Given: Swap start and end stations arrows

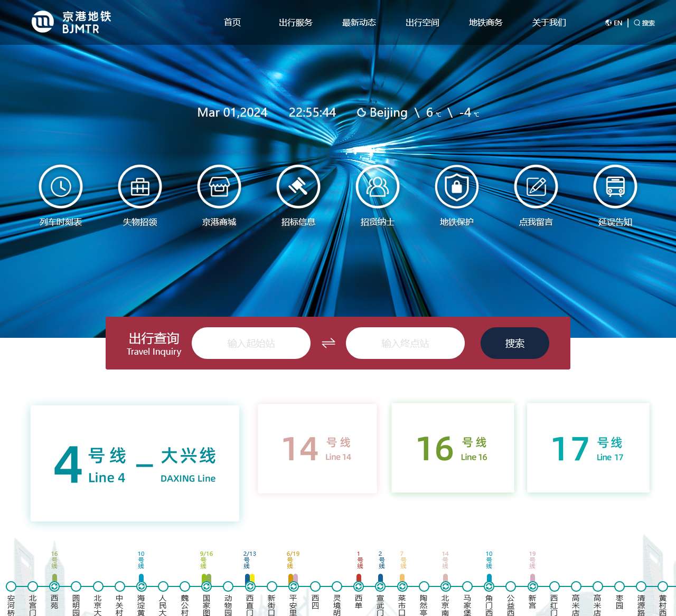Looking at the screenshot, I should coord(328,343).
